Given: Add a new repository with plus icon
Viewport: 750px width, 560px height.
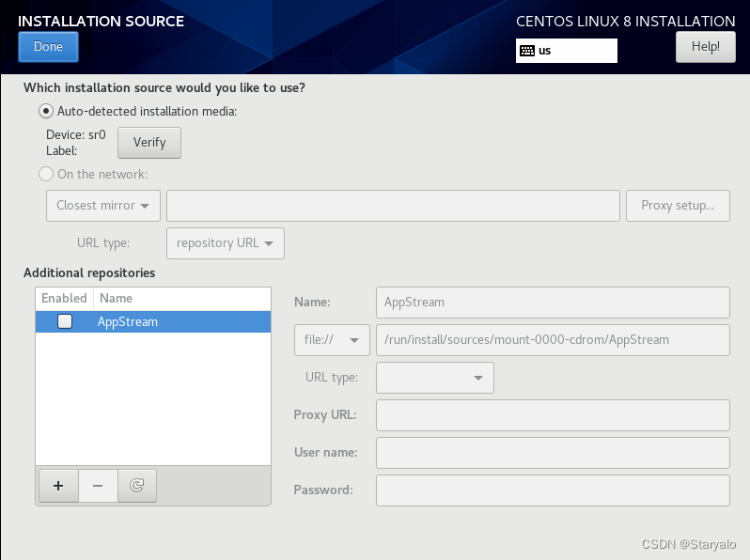Looking at the screenshot, I should click(58, 486).
